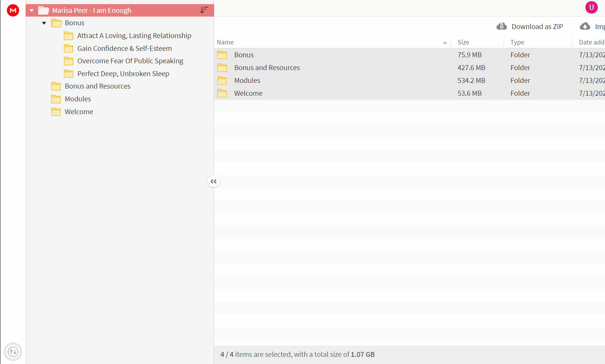The height and width of the screenshot is (364, 605).
Task: Collapse the left tree pane
Action: click(213, 181)
